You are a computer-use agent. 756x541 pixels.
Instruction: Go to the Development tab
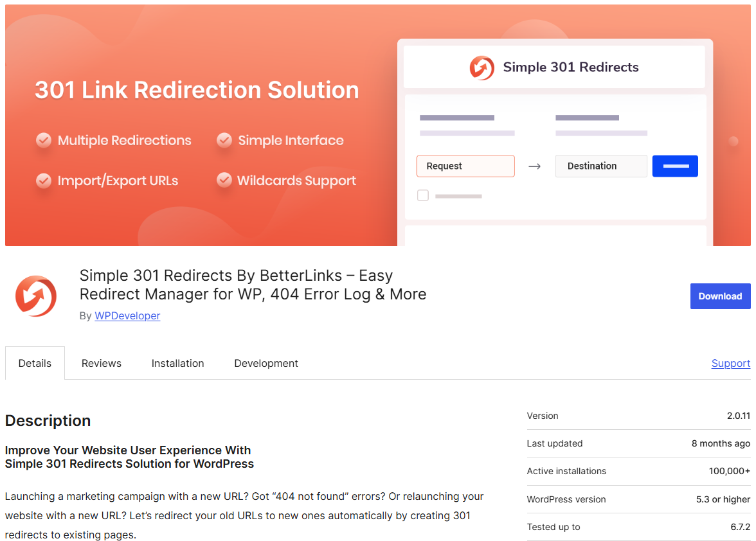coord(266,363)
